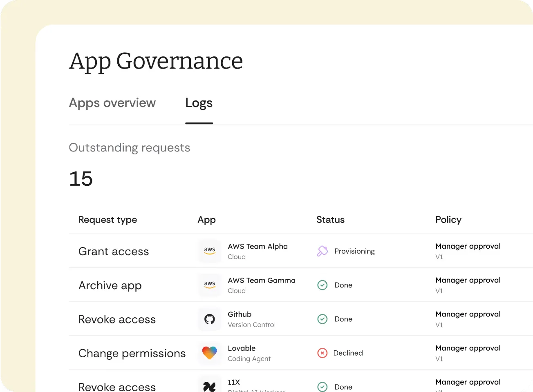
Task: Click Coding Agent category under Lovable
Action: [249, 359]
